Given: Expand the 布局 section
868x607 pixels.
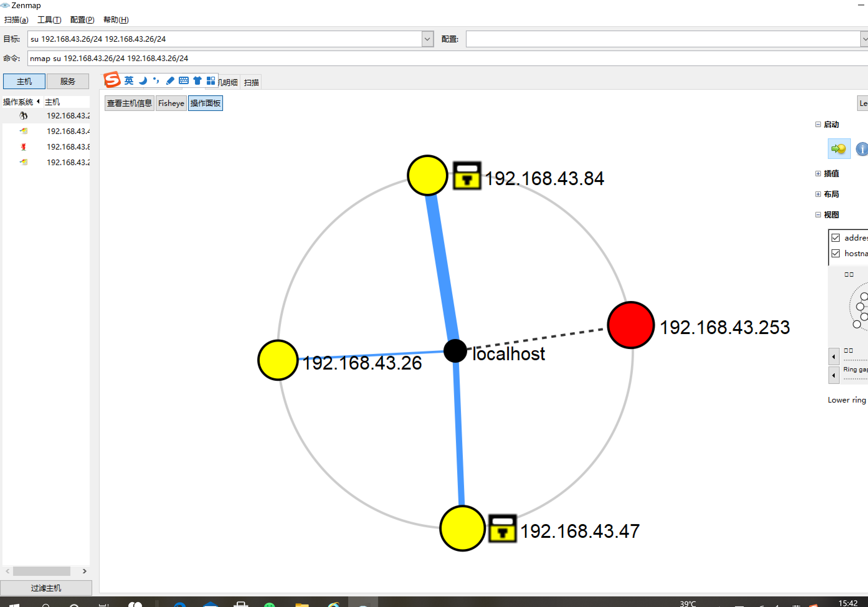Looking at the screenshot, I should (818, 194).
